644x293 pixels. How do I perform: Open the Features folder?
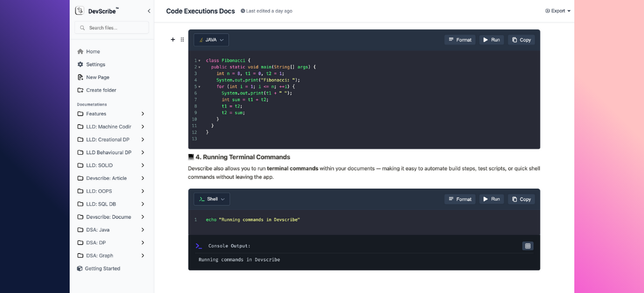click(96, 114)
